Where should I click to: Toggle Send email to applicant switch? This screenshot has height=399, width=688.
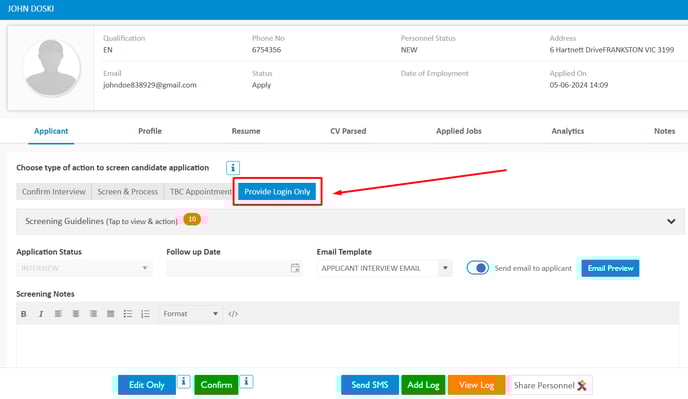pyautogui.click(x=478, y=268)
